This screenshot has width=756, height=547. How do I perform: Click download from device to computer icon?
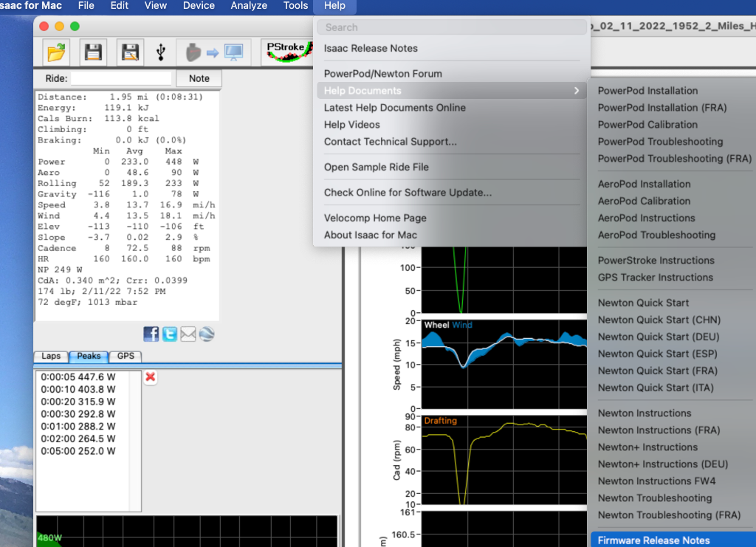(214, 52)
